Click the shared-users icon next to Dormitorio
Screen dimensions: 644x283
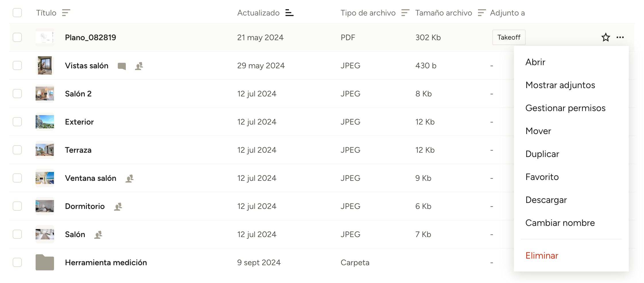coord(118,207)
